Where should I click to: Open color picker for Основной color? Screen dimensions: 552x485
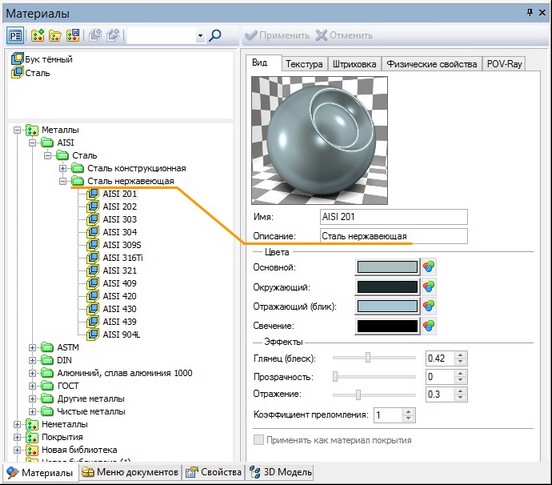point(429,267)
